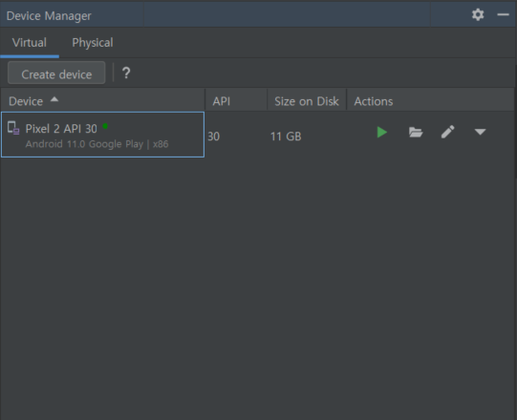Image resolution: width=517 pixels, height=420 pixels.
Task: Click the Actions column header
Action: tap(374, 101)
